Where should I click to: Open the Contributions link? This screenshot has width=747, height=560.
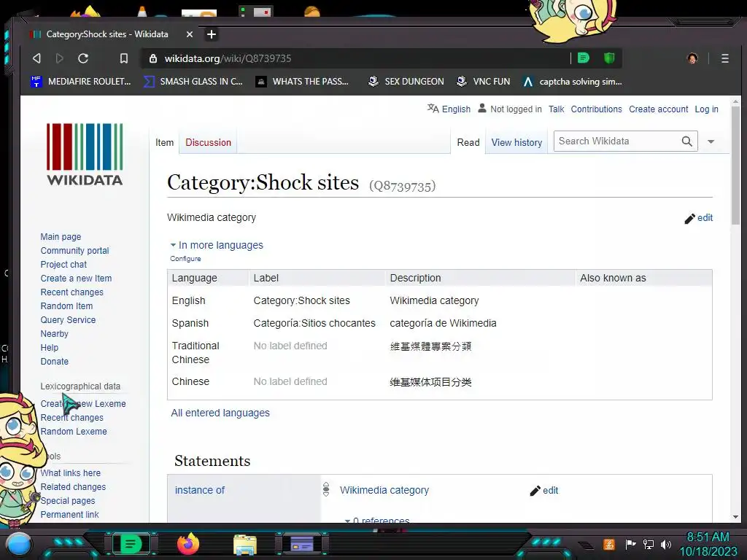tap(596, 109)
